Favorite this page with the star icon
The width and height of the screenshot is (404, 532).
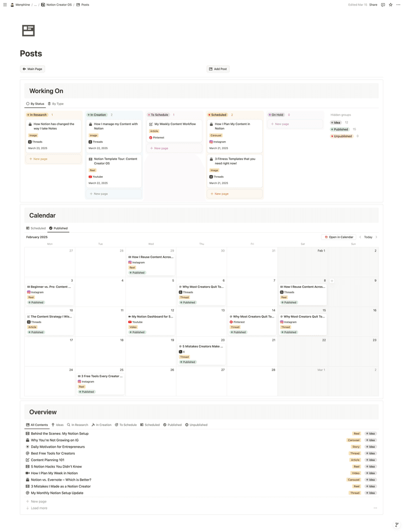click(390, 5)
